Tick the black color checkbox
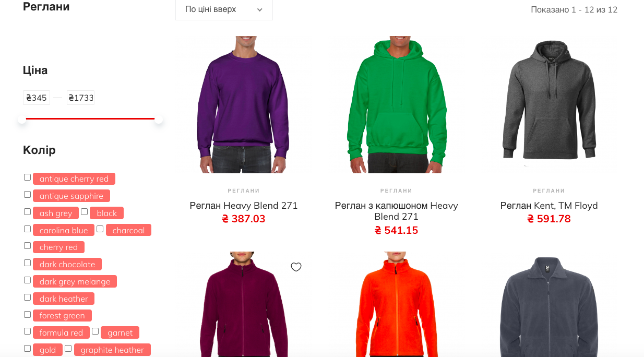 (84, 212)
